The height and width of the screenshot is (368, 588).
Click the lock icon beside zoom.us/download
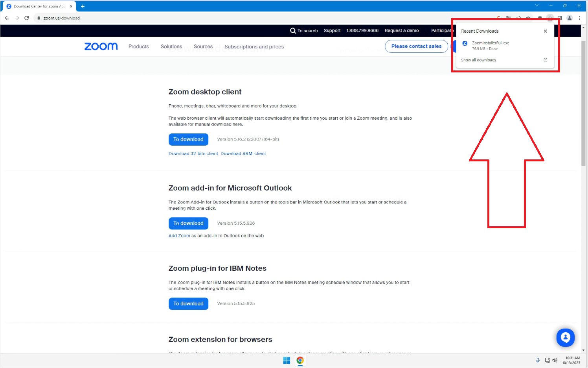pos(39,18)
